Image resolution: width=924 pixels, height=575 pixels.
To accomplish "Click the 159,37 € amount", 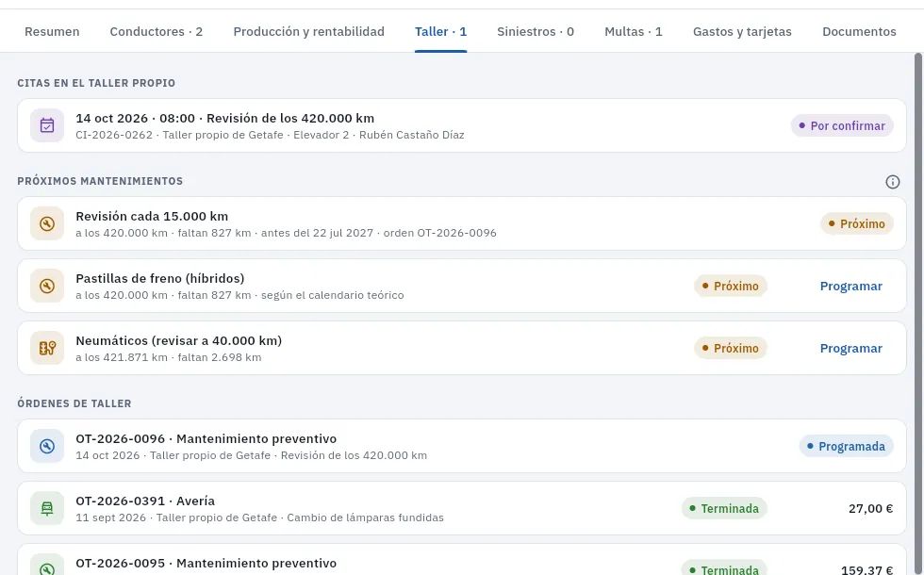I will (866, 569).
